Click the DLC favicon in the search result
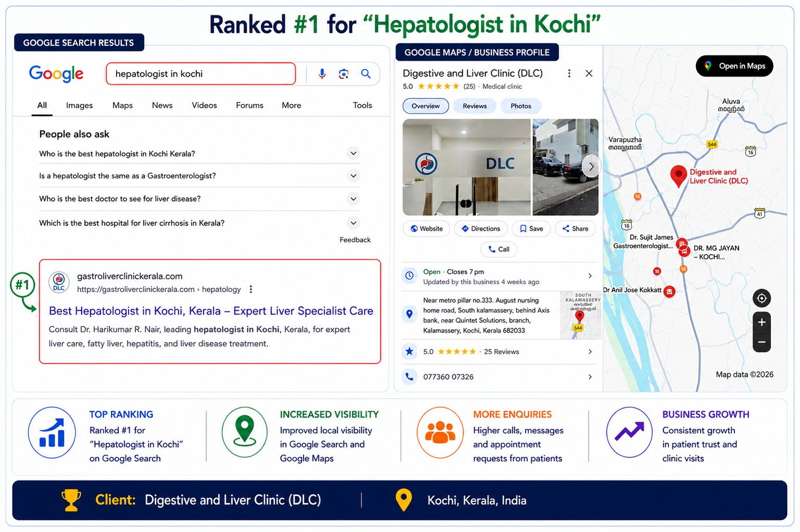The width and height of the screenshot is (800, 532). pos(59,282)
